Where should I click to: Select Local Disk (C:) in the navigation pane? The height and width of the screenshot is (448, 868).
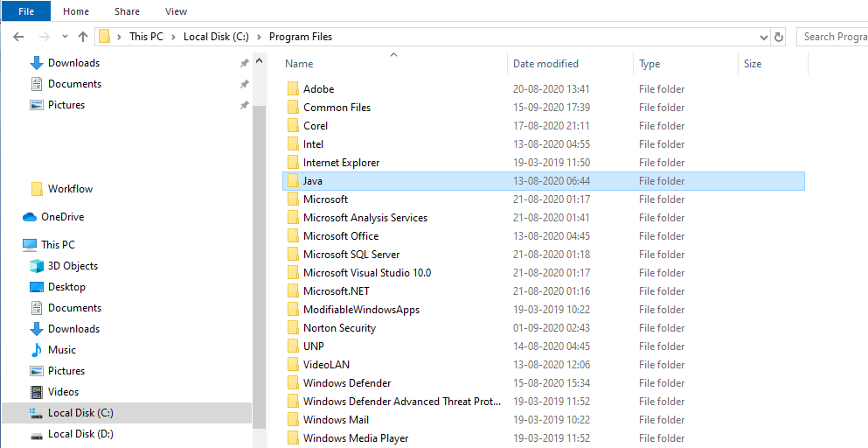coord(127,413)
